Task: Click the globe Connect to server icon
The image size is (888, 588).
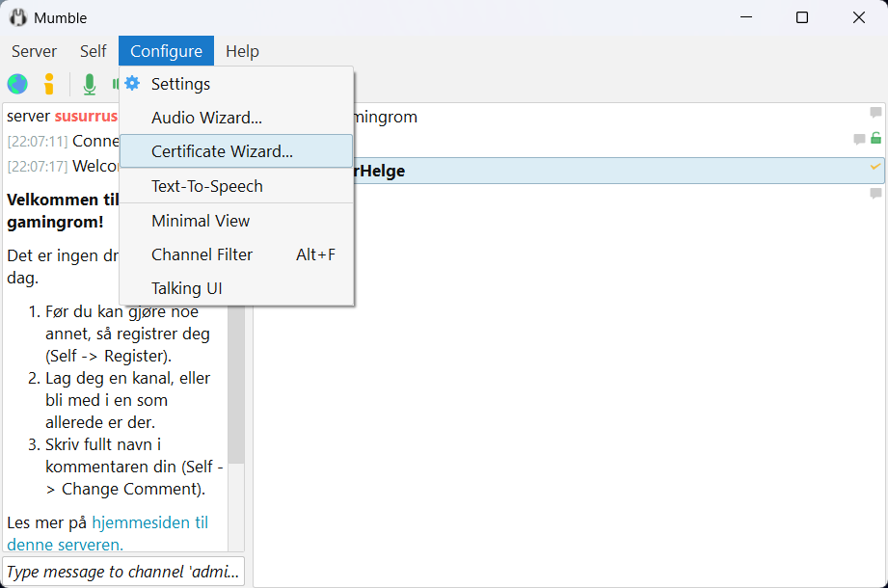Action: (17, 84)
